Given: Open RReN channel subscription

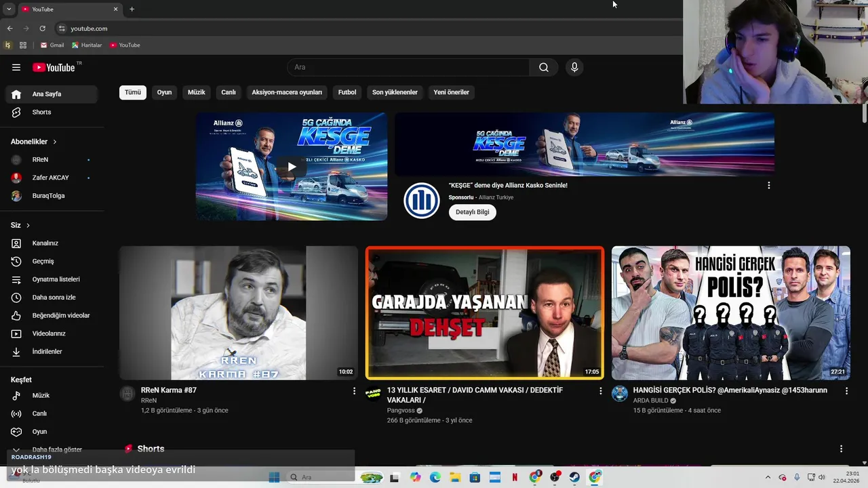Looking at the screenshot, I should click(x=52, y=160).
